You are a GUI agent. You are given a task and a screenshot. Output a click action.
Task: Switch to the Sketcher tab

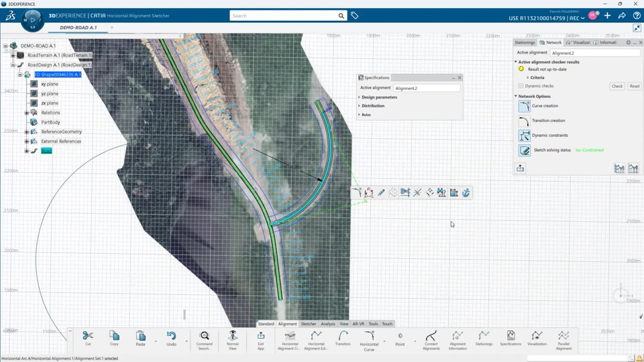tap(309, 324)
